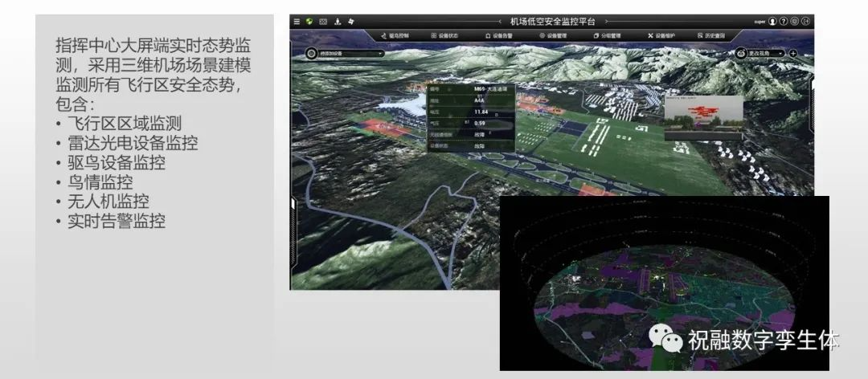Viewport: 868px width, 379px height.
Task: Click the plus icon beside 更改视角
Action: [793, 53]
